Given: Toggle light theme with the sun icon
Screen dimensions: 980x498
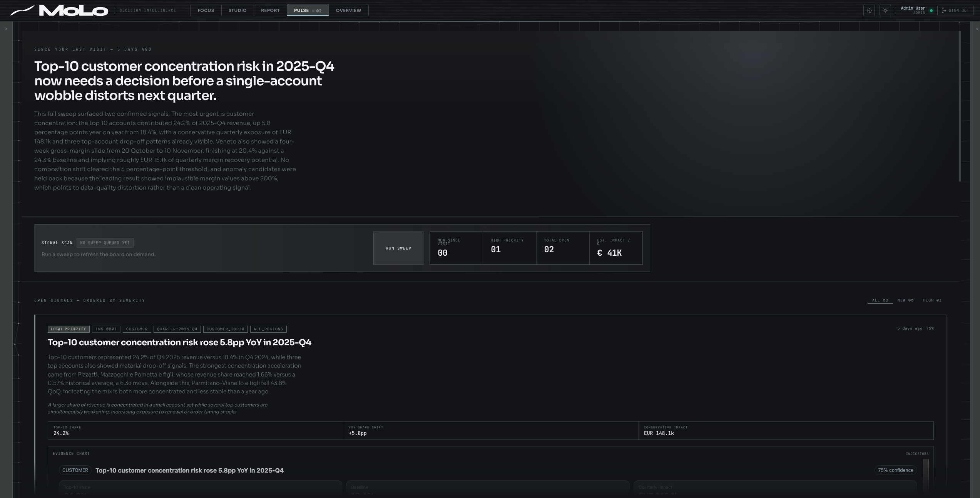Looking at the screenshot, I should (x=885, y=10).
